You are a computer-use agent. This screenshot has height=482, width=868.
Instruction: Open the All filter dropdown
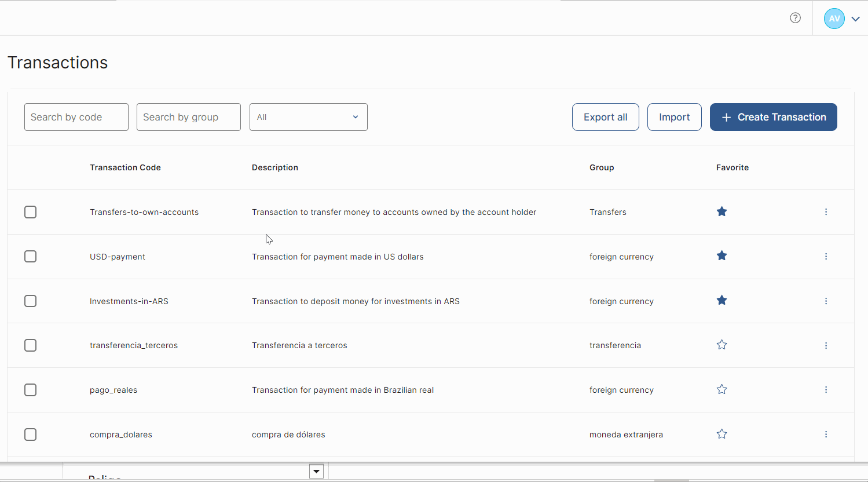(308, 117)
